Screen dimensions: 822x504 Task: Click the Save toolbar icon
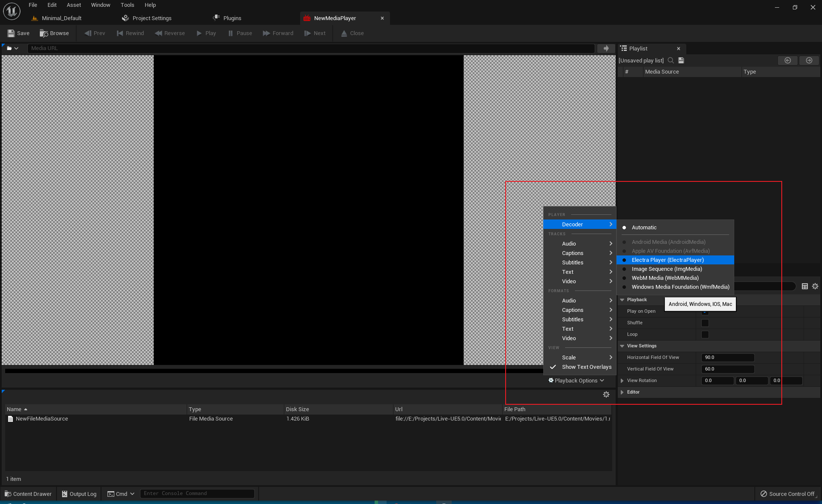click(11, 33)
